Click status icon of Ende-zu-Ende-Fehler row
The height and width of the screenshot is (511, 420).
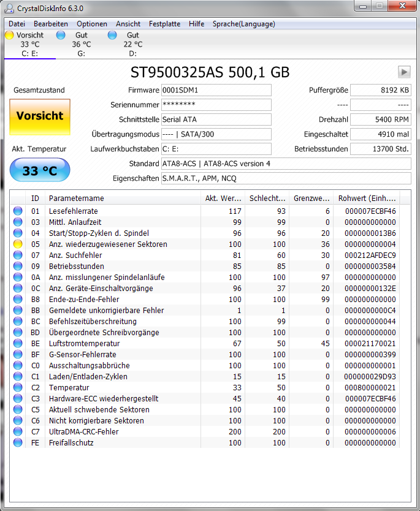pyautogui.click(x=18, y=299)
